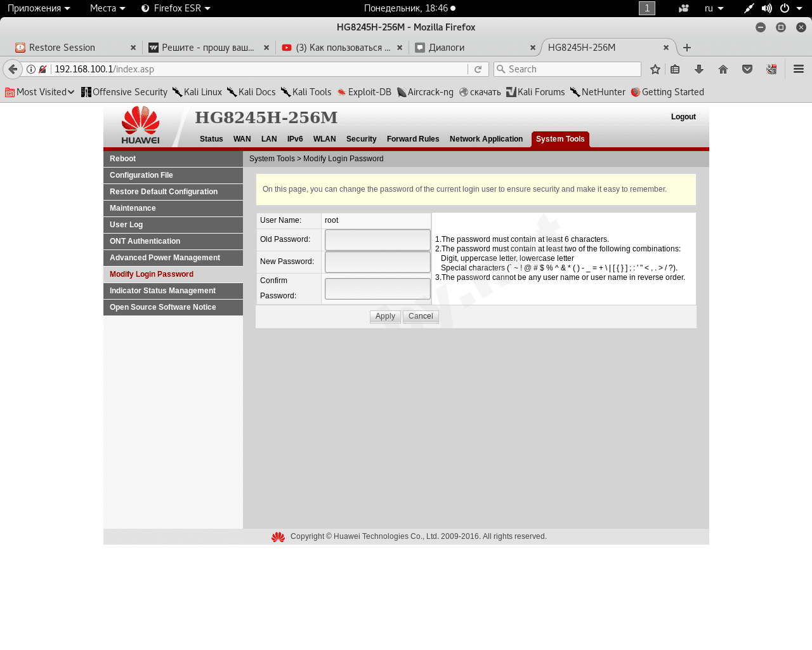This screenshot has height=650, width=812.
Task: Open workspace indicator 1 in top panel
Action: click(x=647, y=8)
